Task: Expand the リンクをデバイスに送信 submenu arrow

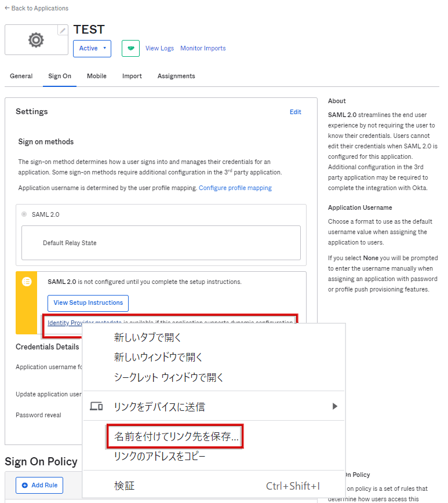Action: [x=335, y=406]
